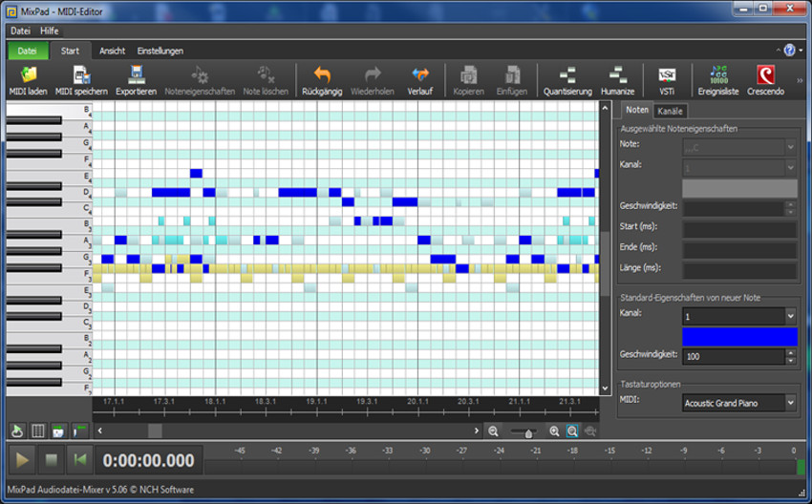Click the green marker flag icon at bottom left
Image resolution: width=812 pixels, height=504 pixels.
79,430
